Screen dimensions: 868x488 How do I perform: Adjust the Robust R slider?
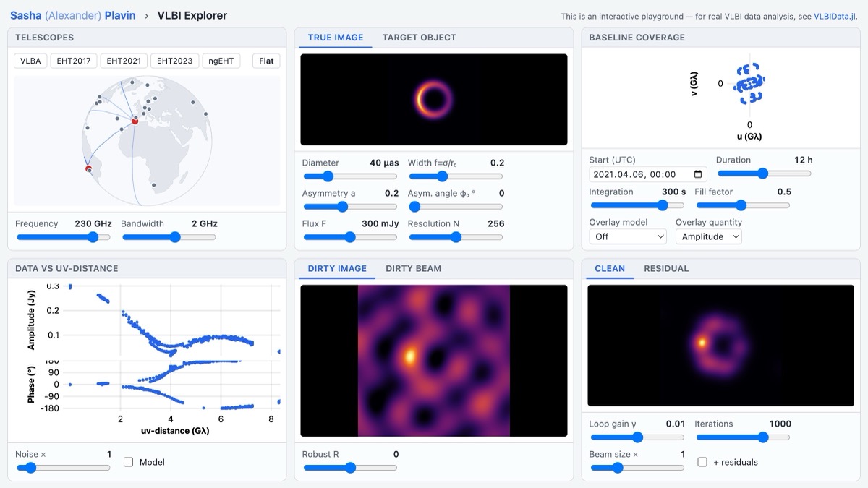click(349, 468)
